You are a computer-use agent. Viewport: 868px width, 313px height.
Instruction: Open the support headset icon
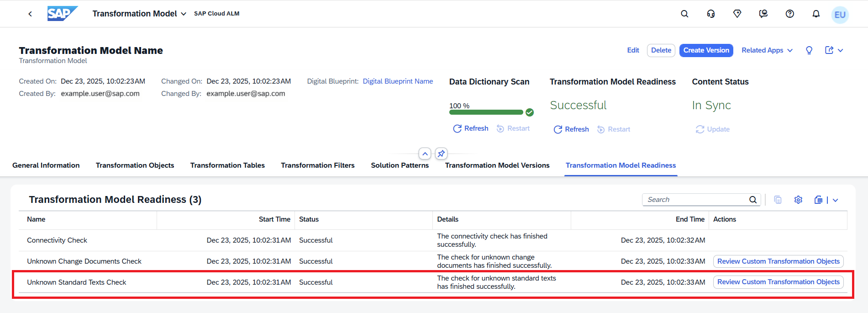click(710, 14)
